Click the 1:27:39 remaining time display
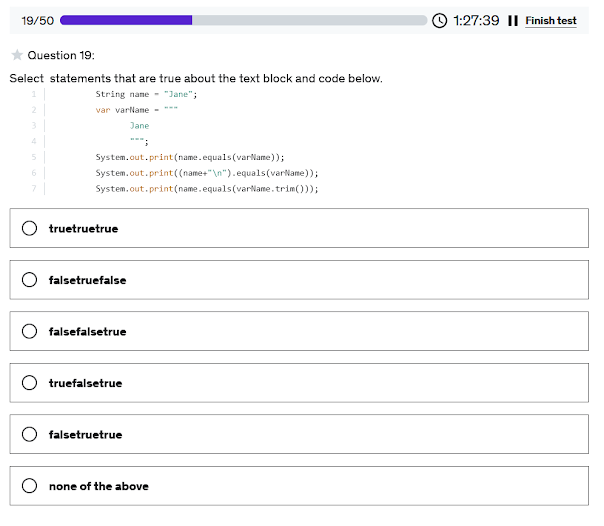 pos(476,21)
